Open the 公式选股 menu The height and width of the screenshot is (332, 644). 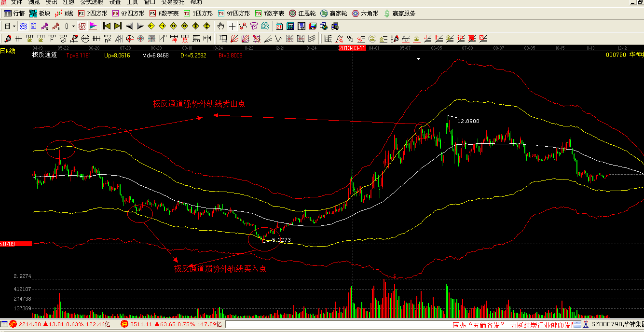pyautogui.click(x=92, y=2)
